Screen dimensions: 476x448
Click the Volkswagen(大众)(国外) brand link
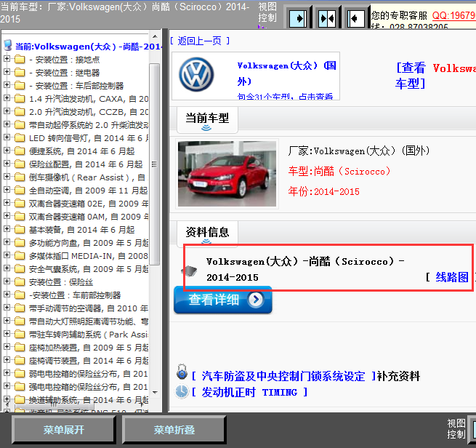pos(286,73)
